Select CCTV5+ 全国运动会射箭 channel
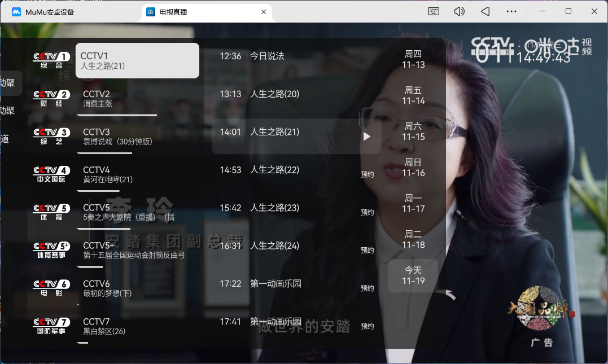608x364 pixels. [137, 251]
